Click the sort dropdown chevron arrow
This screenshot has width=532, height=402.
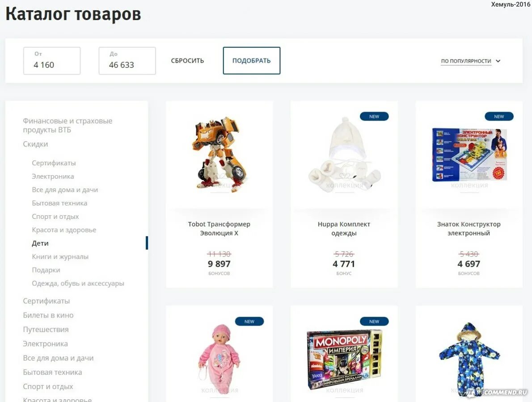498,61
